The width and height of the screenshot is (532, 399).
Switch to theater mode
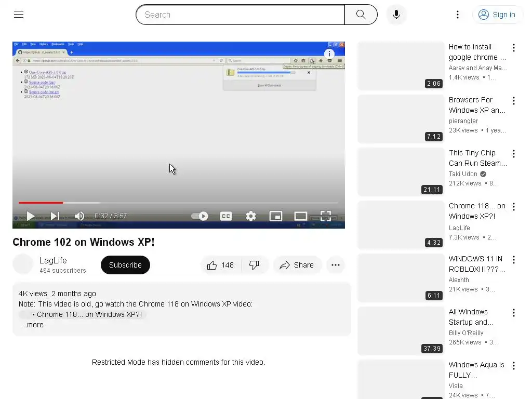pyautogui.click(x=301, y=216)
